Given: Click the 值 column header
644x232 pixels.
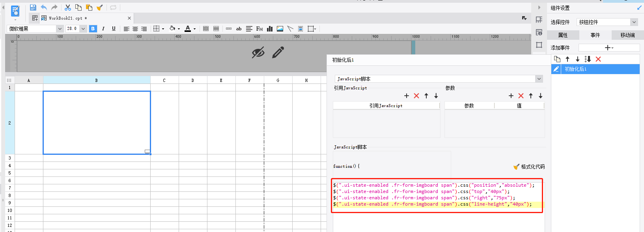Looking at the screenshot, I should [x=519, y=106].
